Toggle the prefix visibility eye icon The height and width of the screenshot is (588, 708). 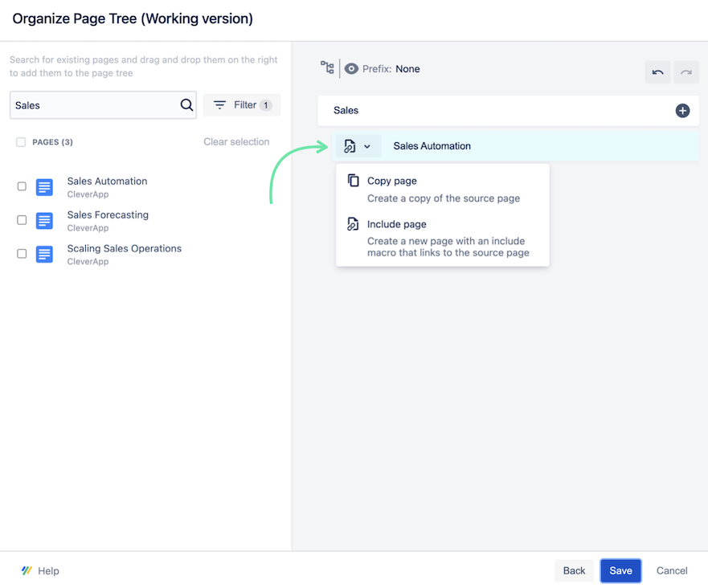pos(351,68)
